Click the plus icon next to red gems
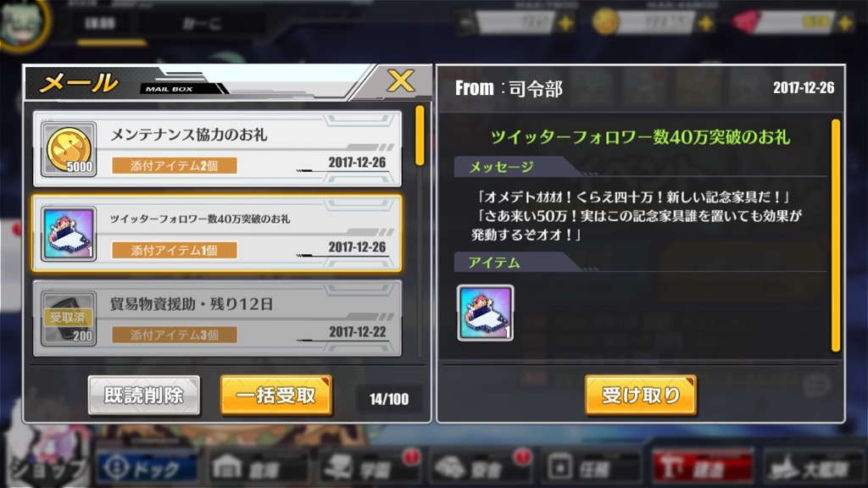The image size is (868, 488). [x=845, y=23]
